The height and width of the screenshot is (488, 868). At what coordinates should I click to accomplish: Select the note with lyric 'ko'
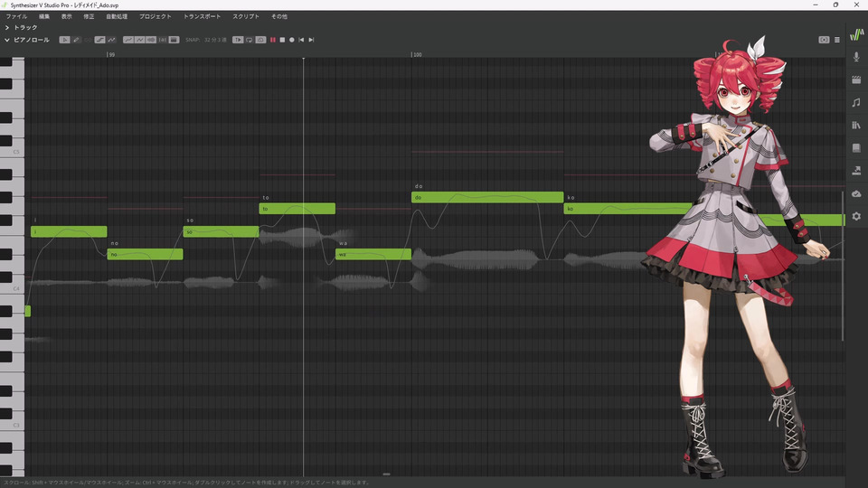pos(627,209)
